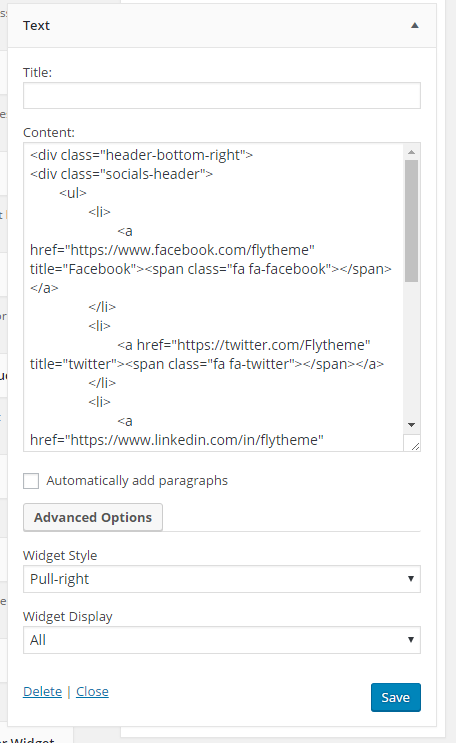Open the Widget Style dropdown
The width and height of the screenshot is (456, 743).
point(222,579)
